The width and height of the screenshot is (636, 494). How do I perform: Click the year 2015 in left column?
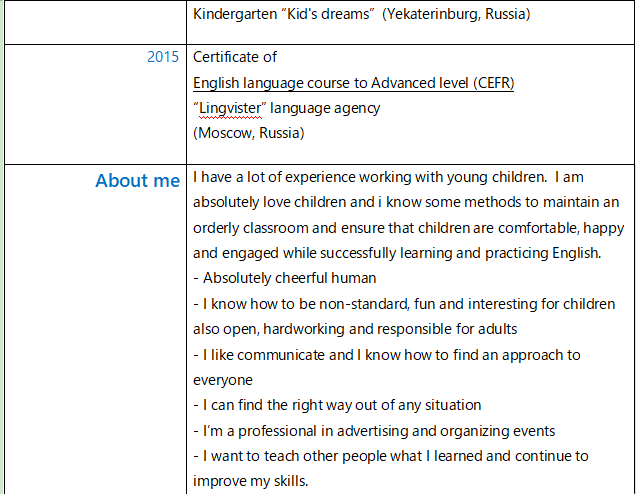pyautogui.click(x=163, y=57)
